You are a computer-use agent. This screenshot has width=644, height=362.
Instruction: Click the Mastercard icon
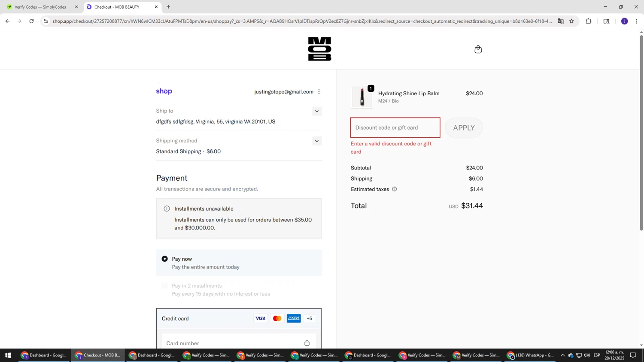[x=277, y=318]
